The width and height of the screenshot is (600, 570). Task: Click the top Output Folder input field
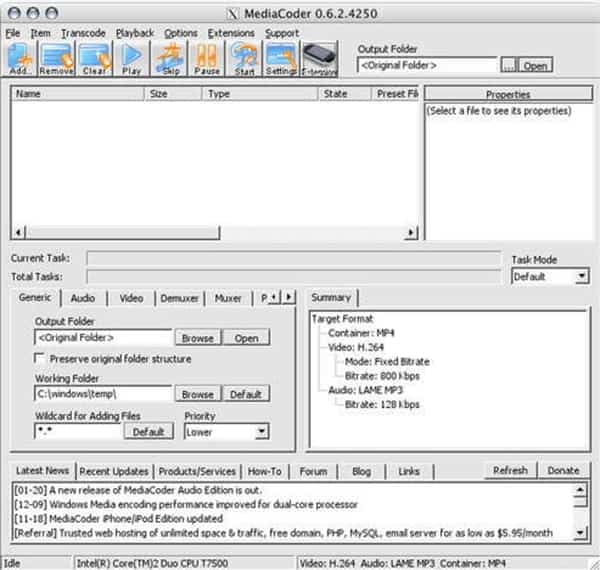click(427, 65)
